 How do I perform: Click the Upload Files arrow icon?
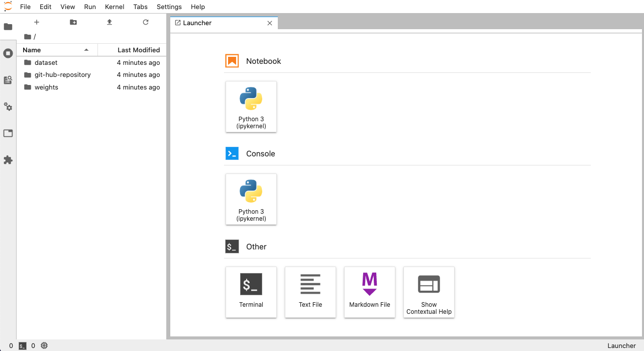(x=110, y=22)
